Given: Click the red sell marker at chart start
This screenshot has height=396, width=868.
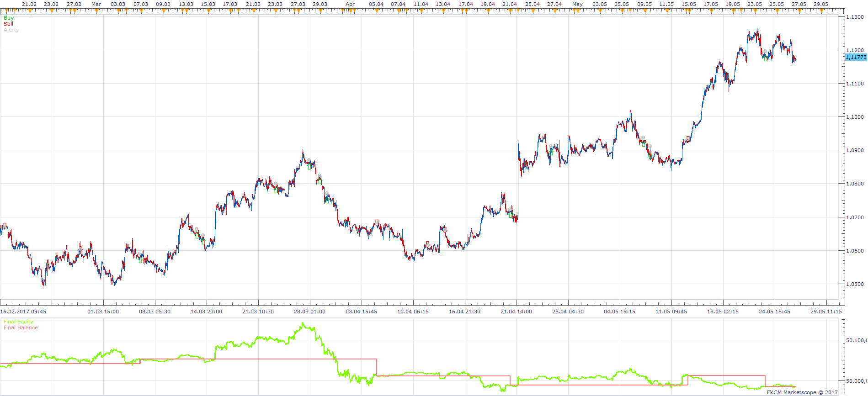Looking at the screenshot, I should click(5, 226).
